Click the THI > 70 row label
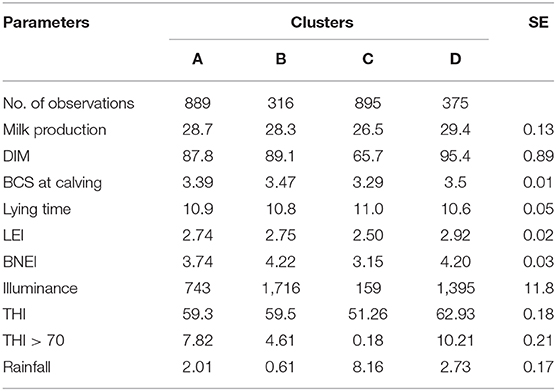 34,341
